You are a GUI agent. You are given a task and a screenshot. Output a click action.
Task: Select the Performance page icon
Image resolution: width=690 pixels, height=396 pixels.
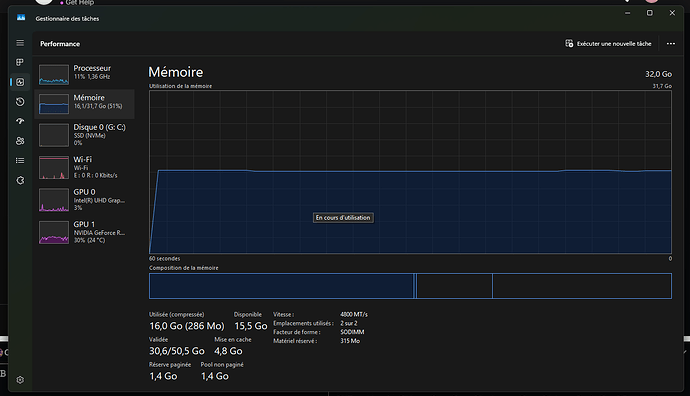[x=20, y=82]
